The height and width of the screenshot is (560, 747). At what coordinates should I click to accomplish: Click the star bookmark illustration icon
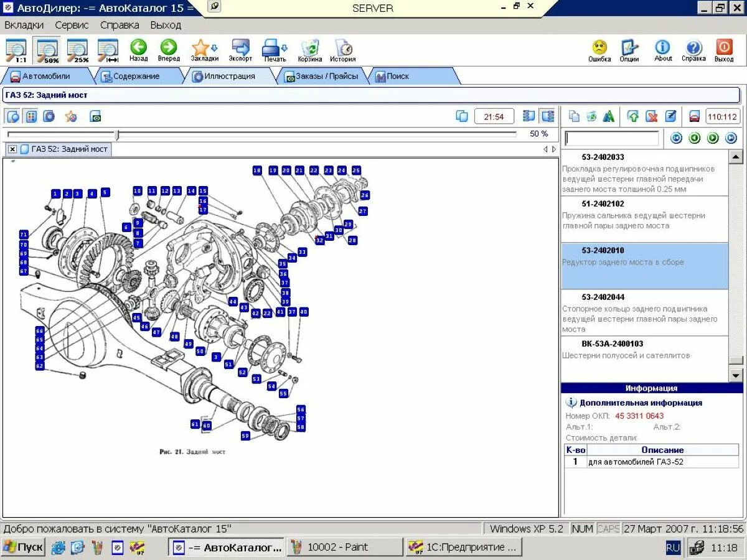[71, 116]
